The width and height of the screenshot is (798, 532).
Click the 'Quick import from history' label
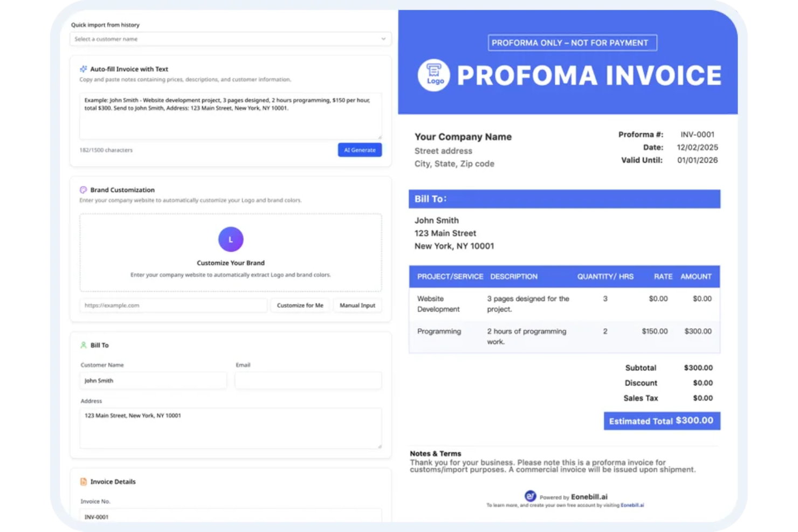point(105,25)
